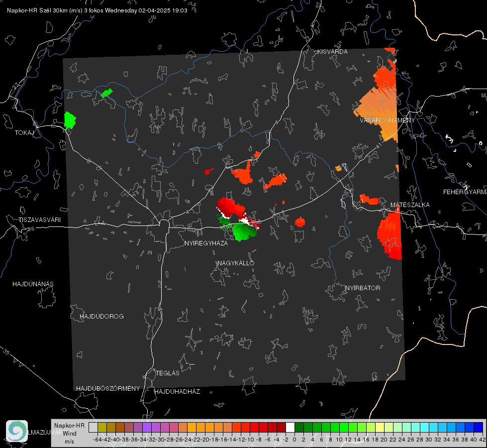Click the swirl logo icon at bottom left
487x448 pixels.
tap(17, 431)
